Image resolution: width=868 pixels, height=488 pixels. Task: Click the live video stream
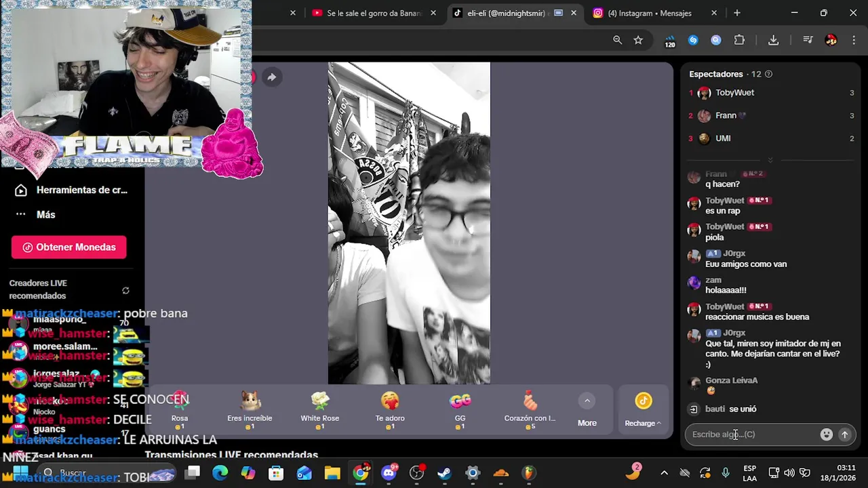point(409,224)
